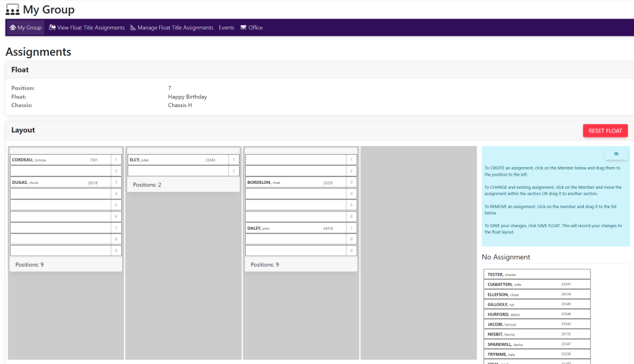Click empty position 2 slot under ELCY

point(178,171)
